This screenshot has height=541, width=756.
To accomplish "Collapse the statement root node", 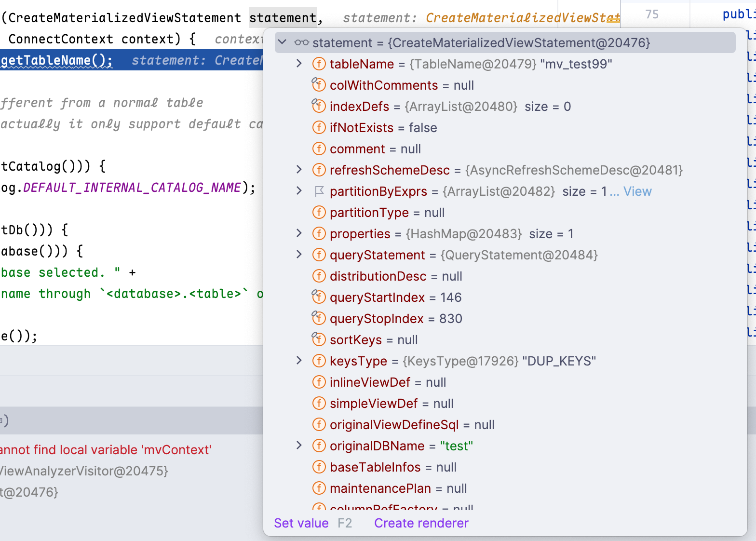I will (x=283, y=42).
